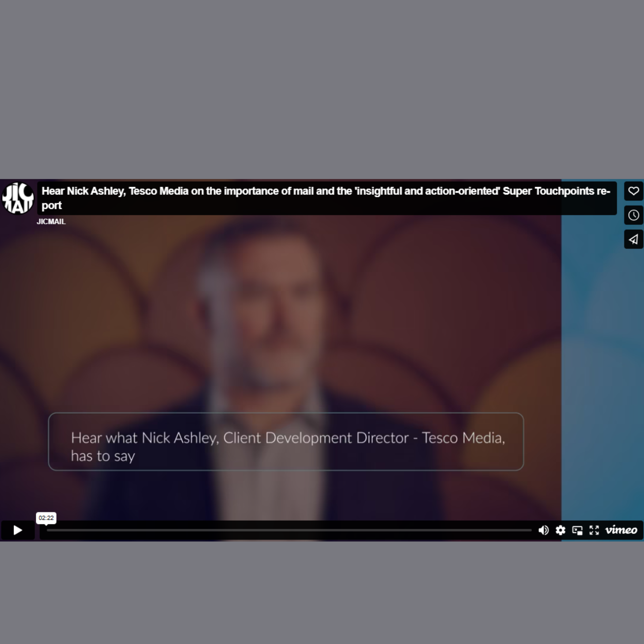The image size is (644, 644).
Task: Play the Nick Ashley video
Action: click(x=18, y=530)
